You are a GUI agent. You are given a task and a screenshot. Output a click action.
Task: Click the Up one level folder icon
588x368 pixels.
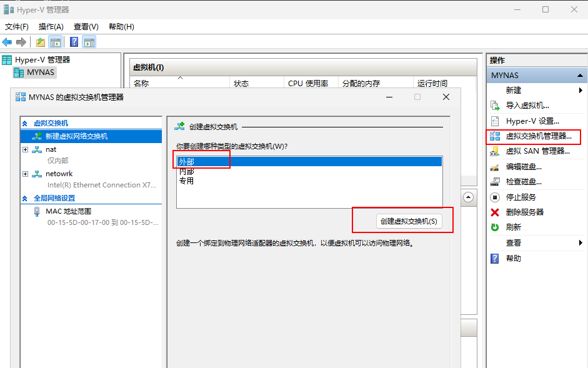pos(41,42)
